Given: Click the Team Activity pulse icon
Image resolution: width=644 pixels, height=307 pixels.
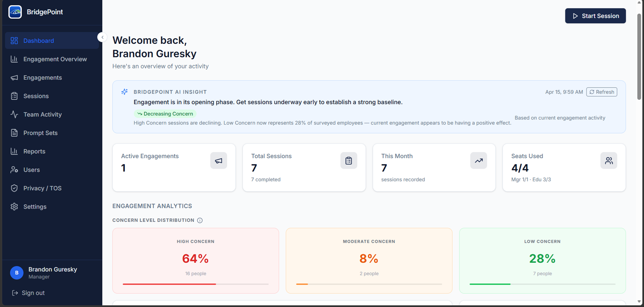Looking at the screenshot, I should [x=14, y=114].
